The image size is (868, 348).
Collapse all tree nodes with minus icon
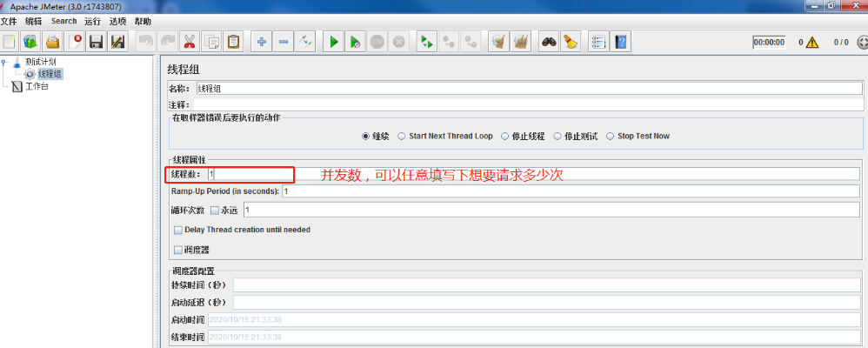[x=283, y=42]
